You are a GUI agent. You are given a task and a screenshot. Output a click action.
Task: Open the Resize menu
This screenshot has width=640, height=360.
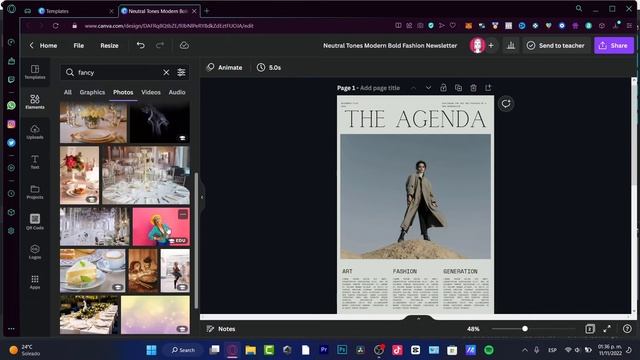[x=109, y=45]
